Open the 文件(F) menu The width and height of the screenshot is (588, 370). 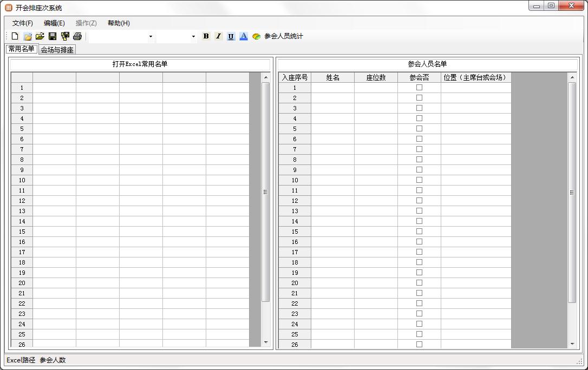point(23,23)
